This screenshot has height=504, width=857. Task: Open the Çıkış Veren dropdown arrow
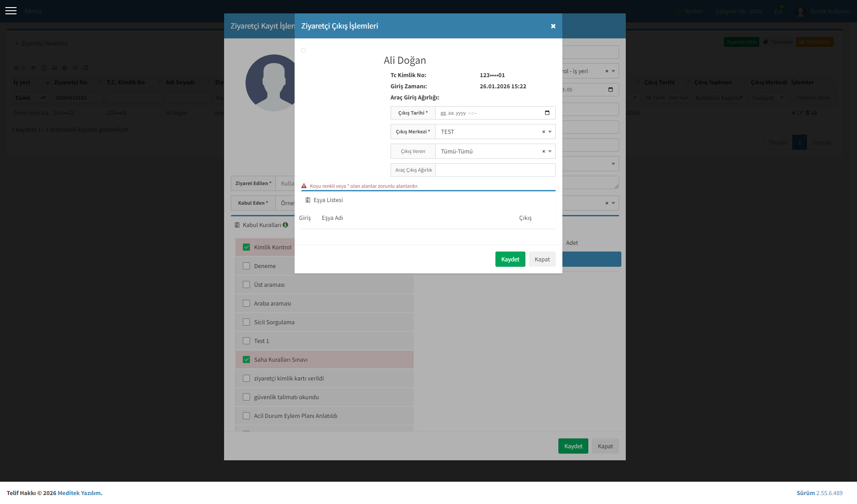550,151
